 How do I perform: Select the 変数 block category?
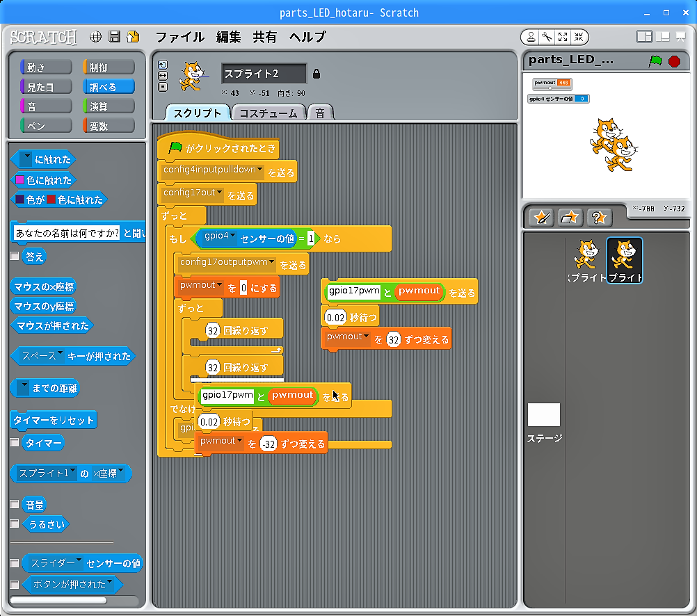pyautogui.click(x=109, y=126)
